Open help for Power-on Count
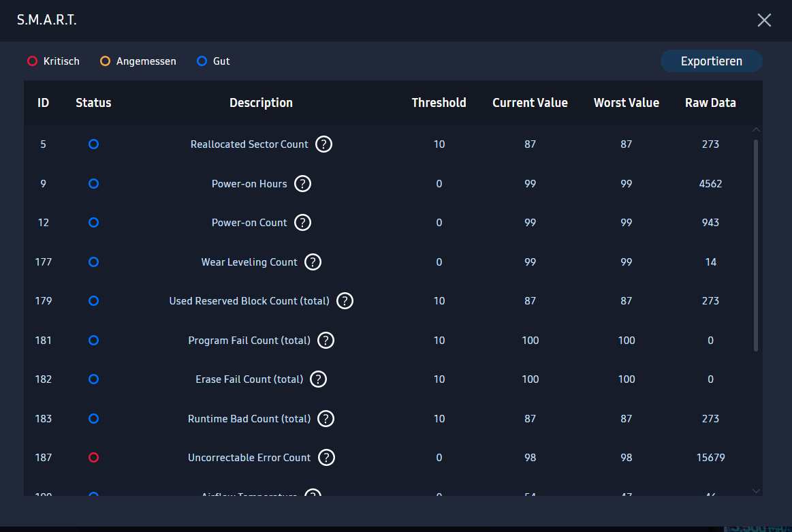This screenshot has height=532, width=792. click(302, 223)
